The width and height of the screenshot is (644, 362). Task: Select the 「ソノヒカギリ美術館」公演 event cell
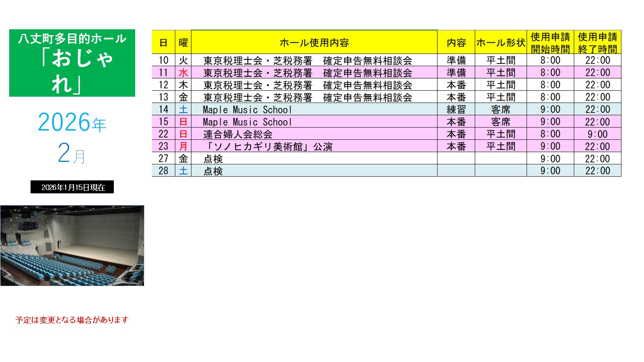268,146
